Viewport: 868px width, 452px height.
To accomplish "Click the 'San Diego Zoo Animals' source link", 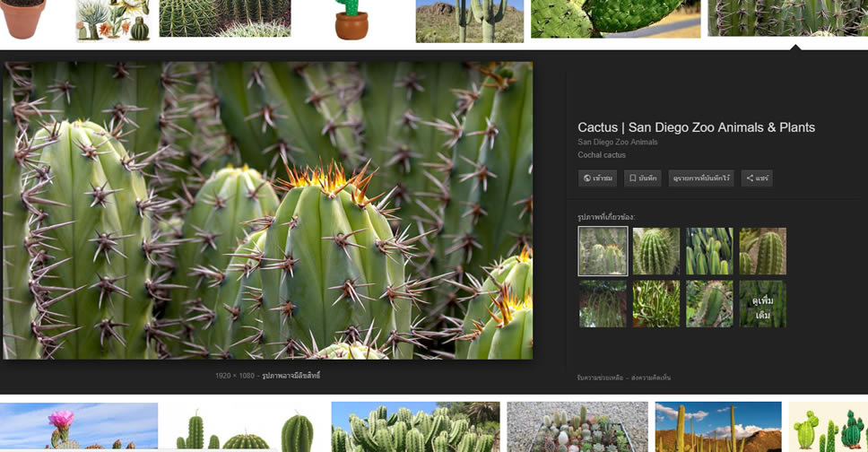I will click(617, 142).
